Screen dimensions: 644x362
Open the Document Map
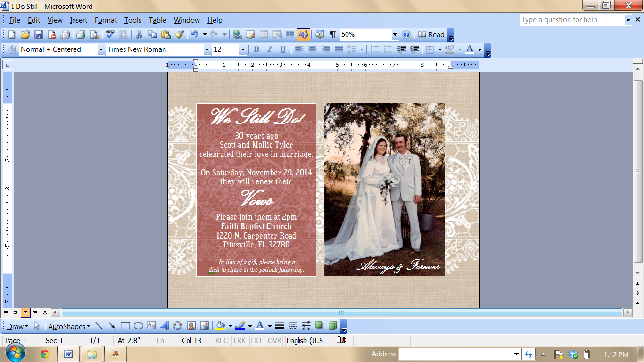[x=319, y=34]
